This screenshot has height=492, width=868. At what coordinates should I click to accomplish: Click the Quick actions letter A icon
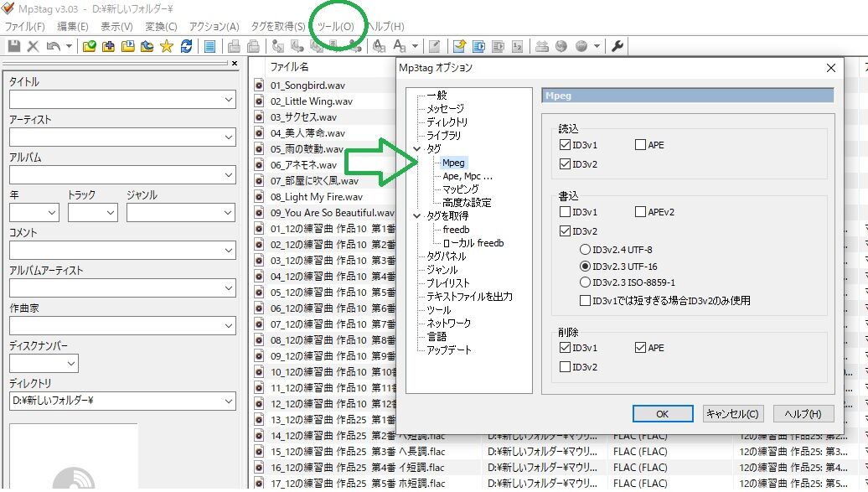pyautogui.click(x=399, y=47)
